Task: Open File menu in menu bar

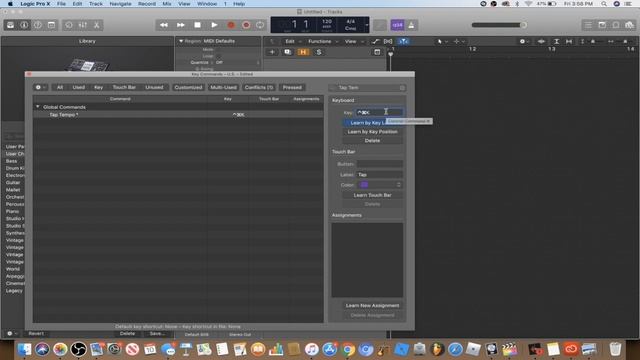Action: click(61, 4)
